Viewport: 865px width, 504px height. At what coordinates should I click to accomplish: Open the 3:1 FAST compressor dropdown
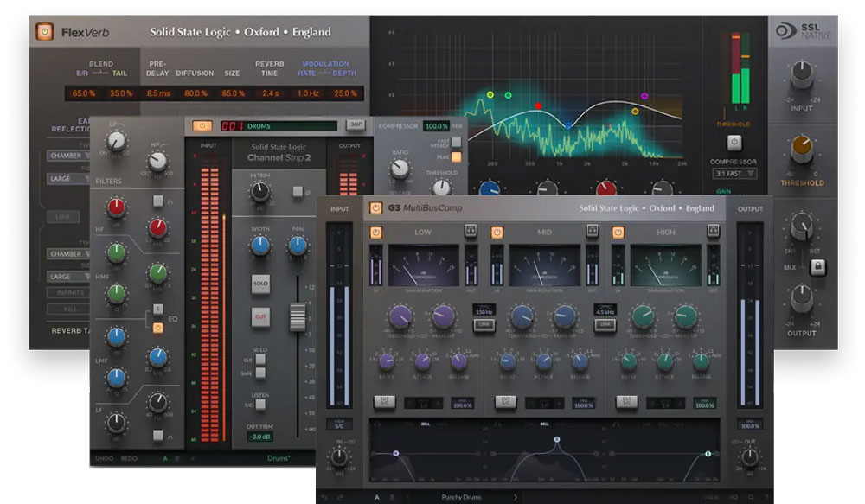pyautogui.click(x=734, y=174)
